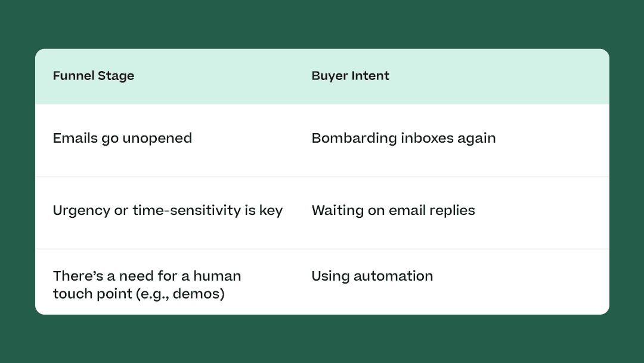
Task: Click the word Bombarding in the first row
Action: click(x=354, y=138)
